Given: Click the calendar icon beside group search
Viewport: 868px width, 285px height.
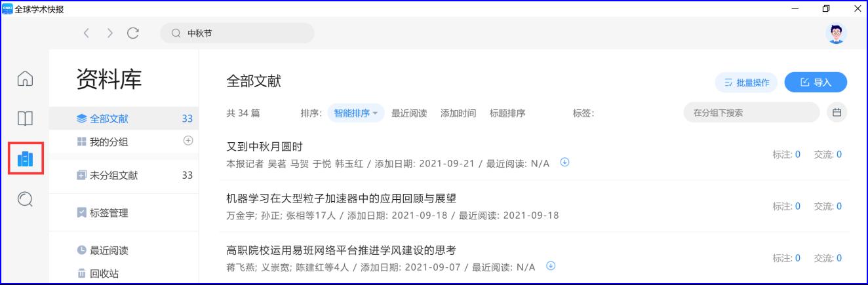Looking at the screenshot, I should pyautogui.click(x=837, y=113).
